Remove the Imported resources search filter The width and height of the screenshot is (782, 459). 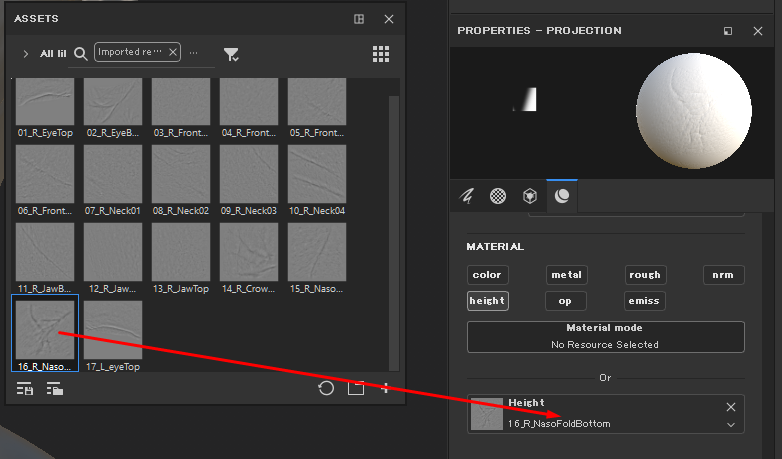[x=173, y=52]
